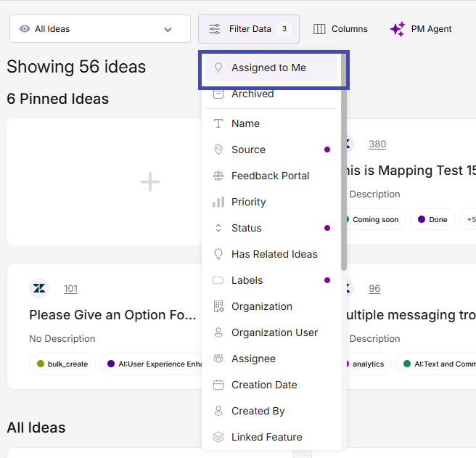Screen dimensions: 476x458
Task: Click the Feedback Portal globe icon
Action: 218,176
